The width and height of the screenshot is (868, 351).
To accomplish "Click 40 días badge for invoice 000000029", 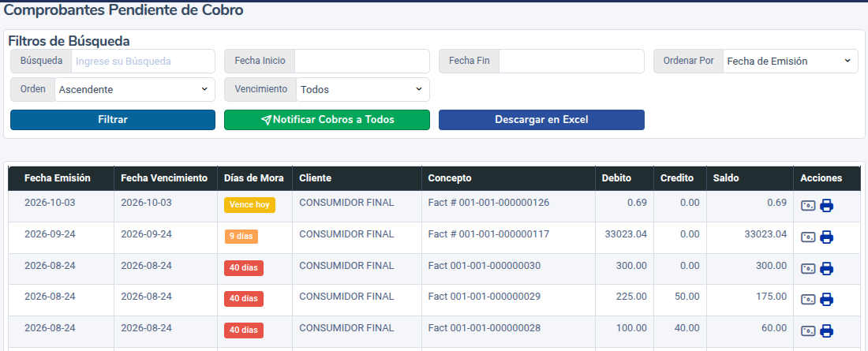I will [244, 299].
